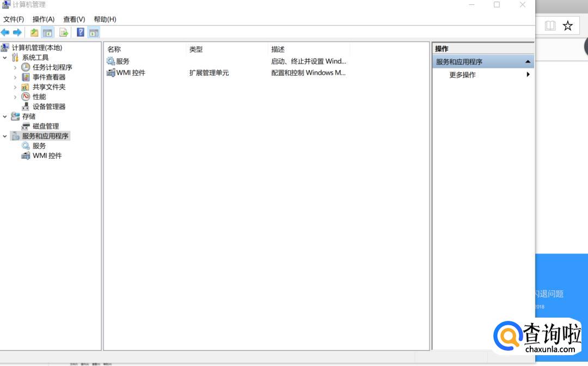Viewport: 588px width, 366px height.
Task: Click the browser reading view book icon
Action: (x=550, y=26)
